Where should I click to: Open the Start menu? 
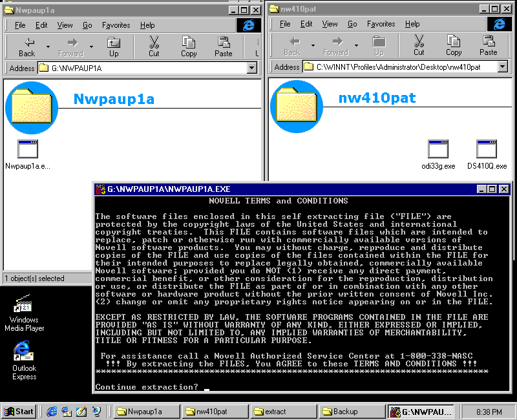coord(19,412)
